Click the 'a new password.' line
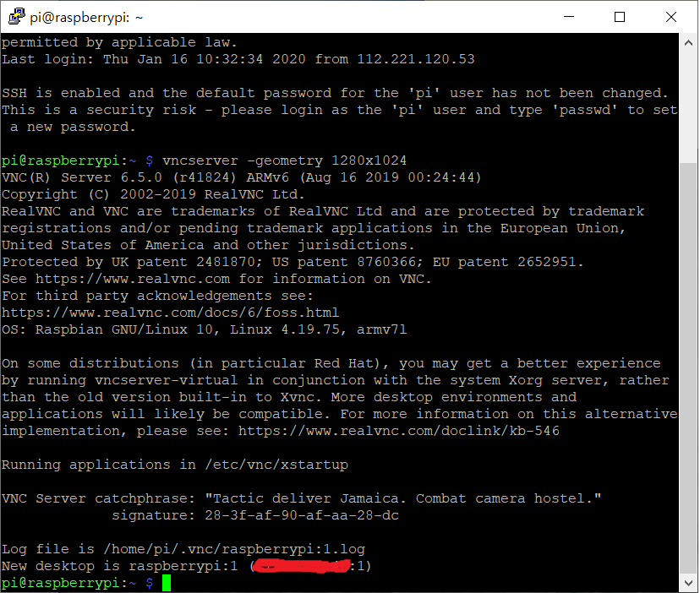The image size is (700, 593). pos(73,127)
